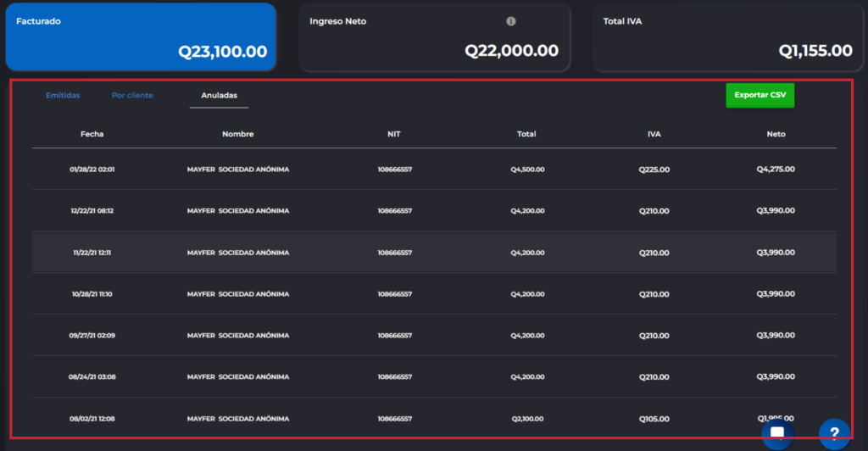Click the Total IVA summary card
Image resolution: width=868 pixels, height=451 pixels.
point(728,36)
